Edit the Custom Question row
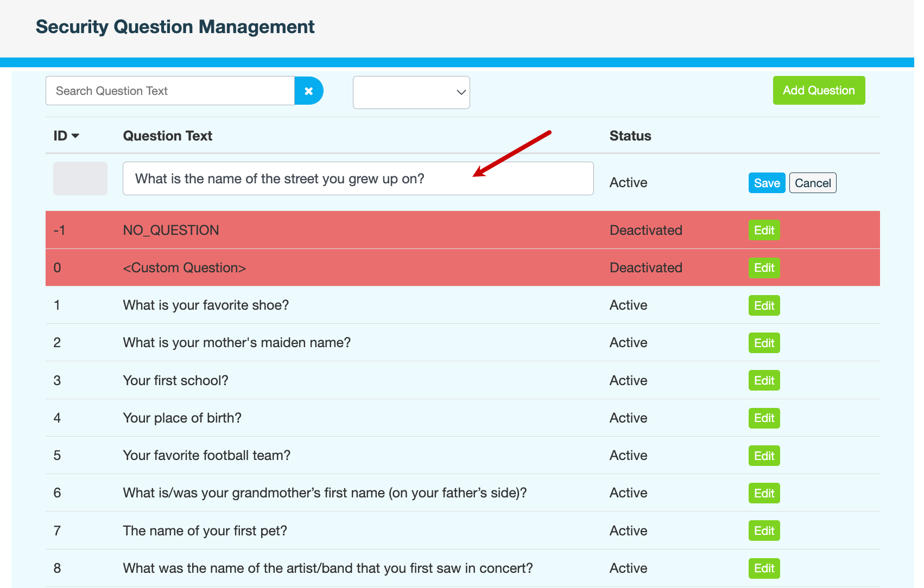Screen dimensions: 924x588 (764, 268)
